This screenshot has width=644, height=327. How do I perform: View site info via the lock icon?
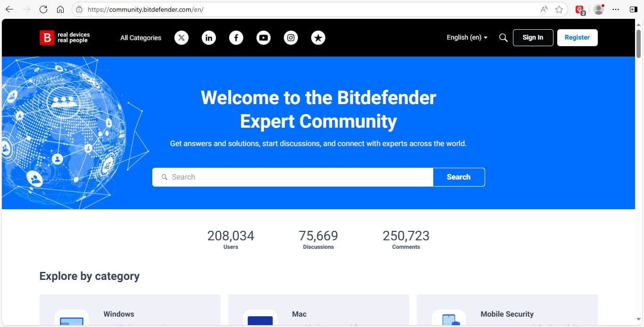[79, 9]
